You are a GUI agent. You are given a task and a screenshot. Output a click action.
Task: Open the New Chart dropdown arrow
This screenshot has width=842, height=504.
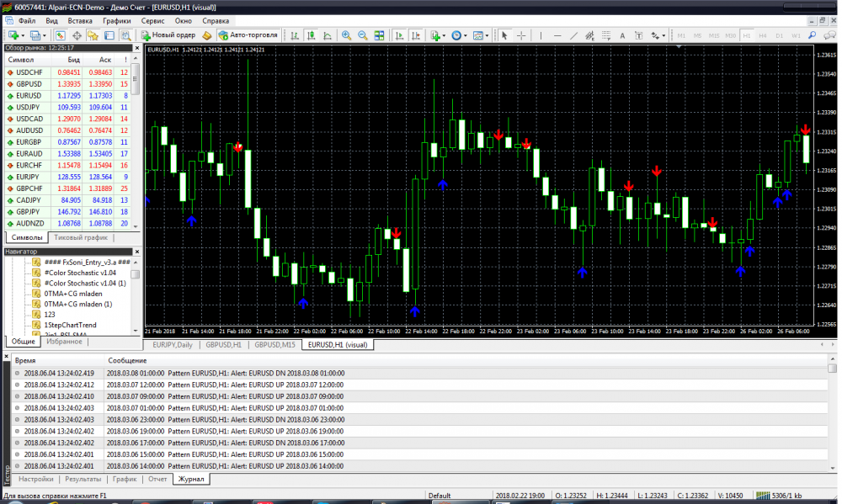pyautogui.click(x=23, y=35)
